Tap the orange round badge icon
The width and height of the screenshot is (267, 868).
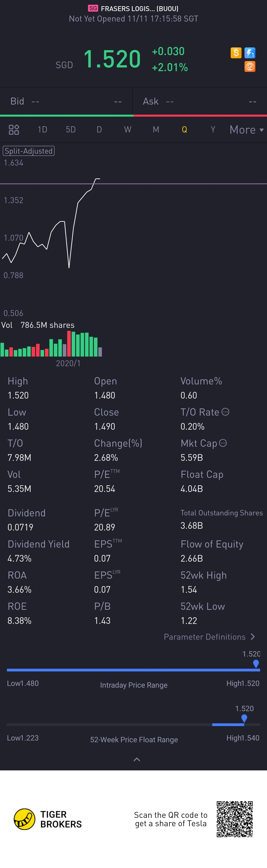[250, 67]
